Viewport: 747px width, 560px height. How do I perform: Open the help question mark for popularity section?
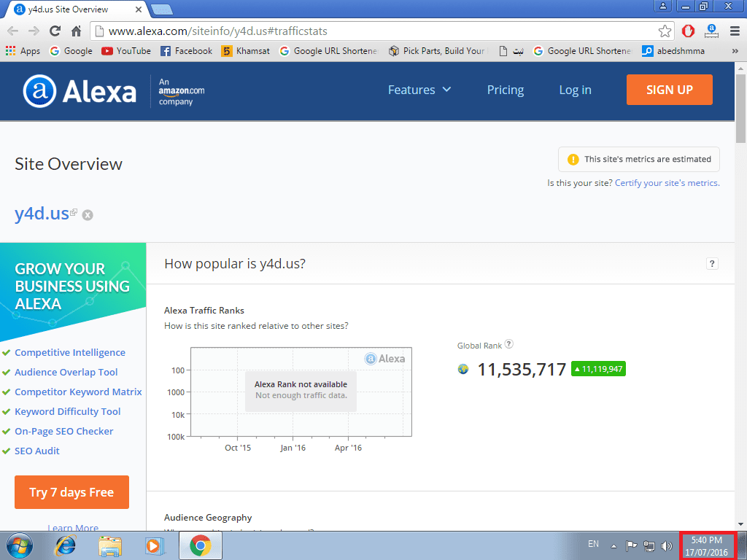click(712, 264)
